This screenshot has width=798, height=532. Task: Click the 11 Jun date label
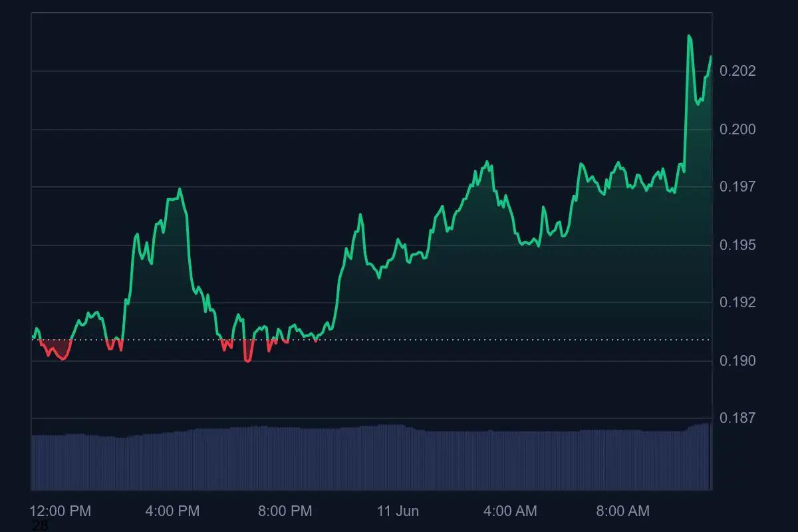point(398,511)
